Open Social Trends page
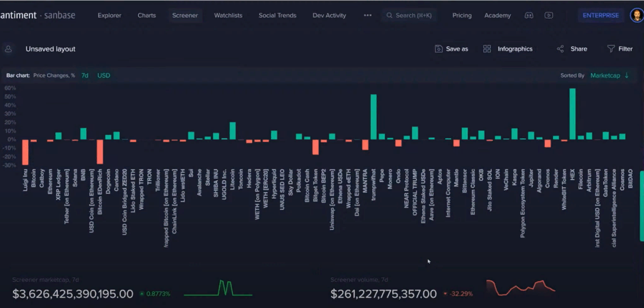 (277, 15)
